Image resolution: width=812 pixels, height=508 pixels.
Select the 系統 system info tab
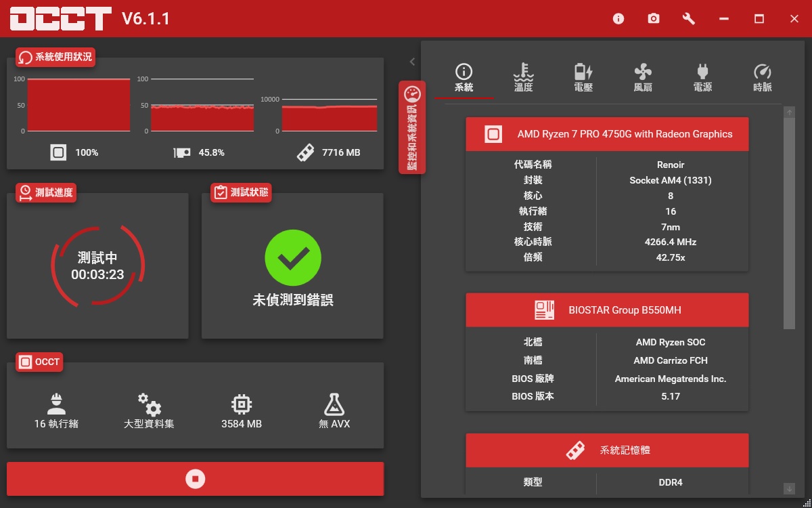[464, 78]
